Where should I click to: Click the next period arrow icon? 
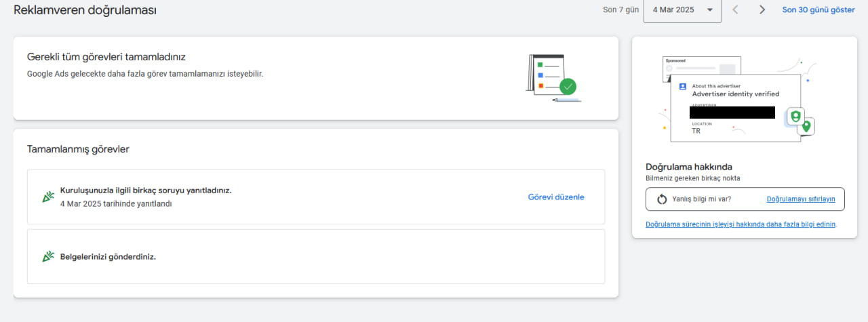pos(762,9)
